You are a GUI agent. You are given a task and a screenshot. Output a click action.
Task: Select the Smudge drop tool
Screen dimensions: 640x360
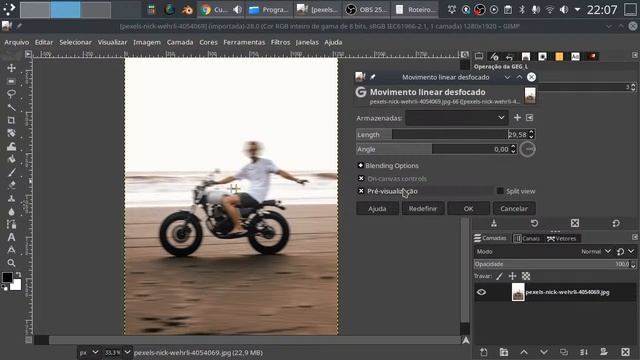11,211
